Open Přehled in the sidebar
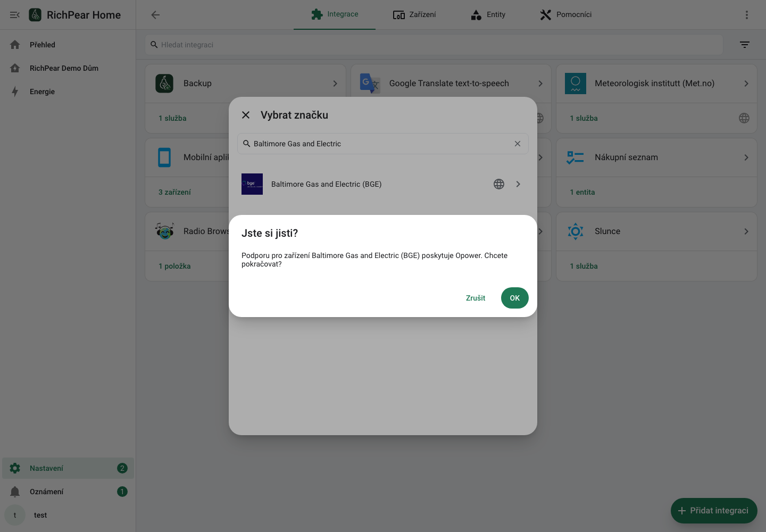Image resolution: width=766 pixels, height=532 pixels. click(x=68, y=45)
